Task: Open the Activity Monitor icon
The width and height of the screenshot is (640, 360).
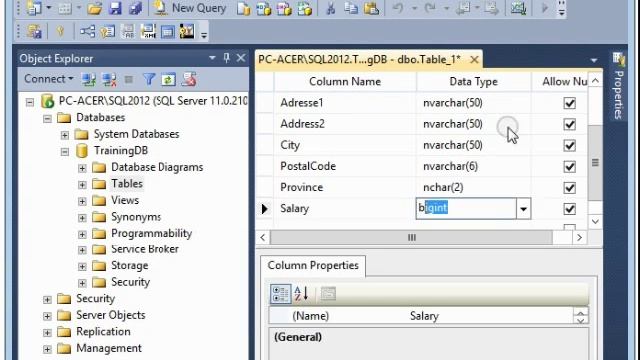Action: tap(518, 8)
